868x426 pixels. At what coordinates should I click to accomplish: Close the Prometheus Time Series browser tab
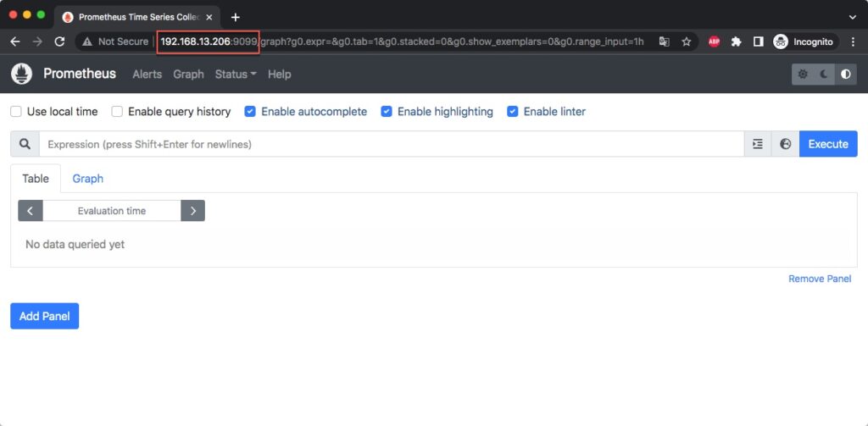pyautogui.click(x=209, y=17)
